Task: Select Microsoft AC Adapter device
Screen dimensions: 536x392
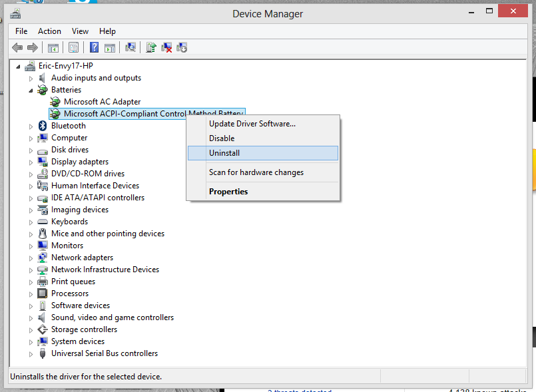Action: point(102,102)
